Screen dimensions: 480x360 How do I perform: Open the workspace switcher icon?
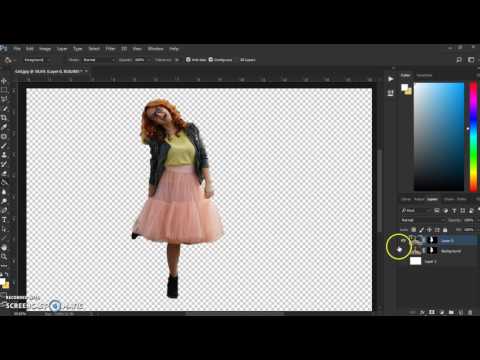click(471, 60)
